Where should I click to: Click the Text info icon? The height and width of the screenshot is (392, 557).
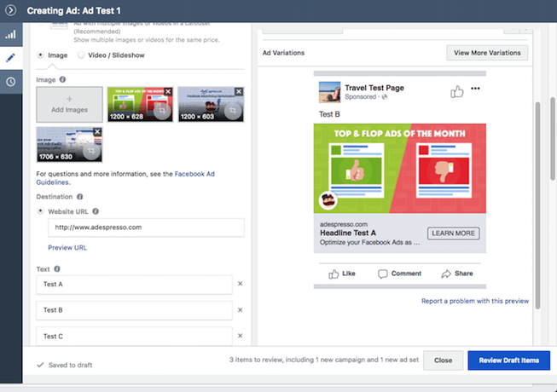(57, 269)
